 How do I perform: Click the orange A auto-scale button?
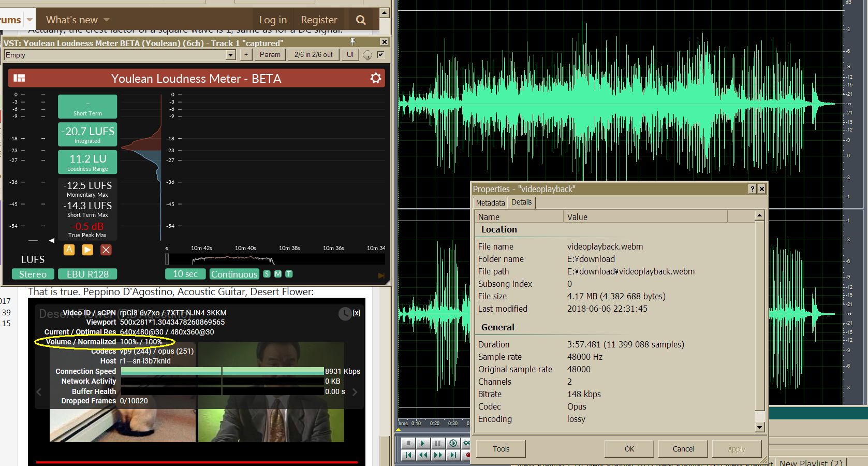(69, 250)
